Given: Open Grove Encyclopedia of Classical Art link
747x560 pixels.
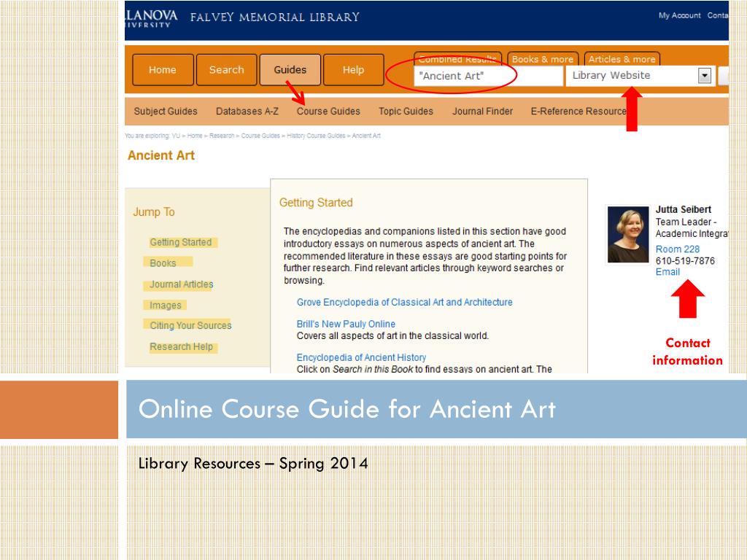Looking at the screenshot, I should [x=404, y=303].
